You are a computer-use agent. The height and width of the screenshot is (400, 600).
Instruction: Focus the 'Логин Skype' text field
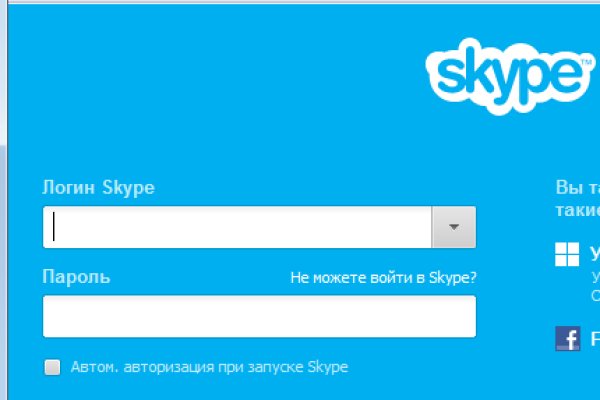coord(240,227)
